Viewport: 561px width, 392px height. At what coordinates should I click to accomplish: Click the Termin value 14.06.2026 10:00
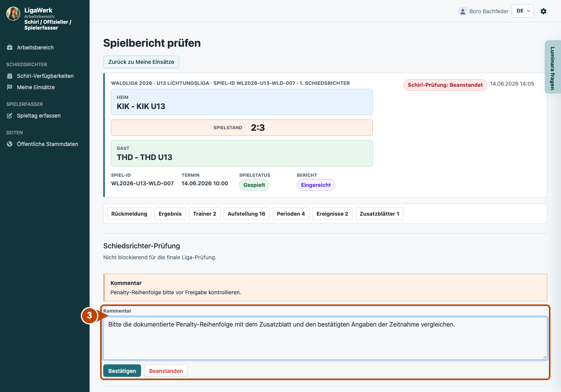(205, 183)
